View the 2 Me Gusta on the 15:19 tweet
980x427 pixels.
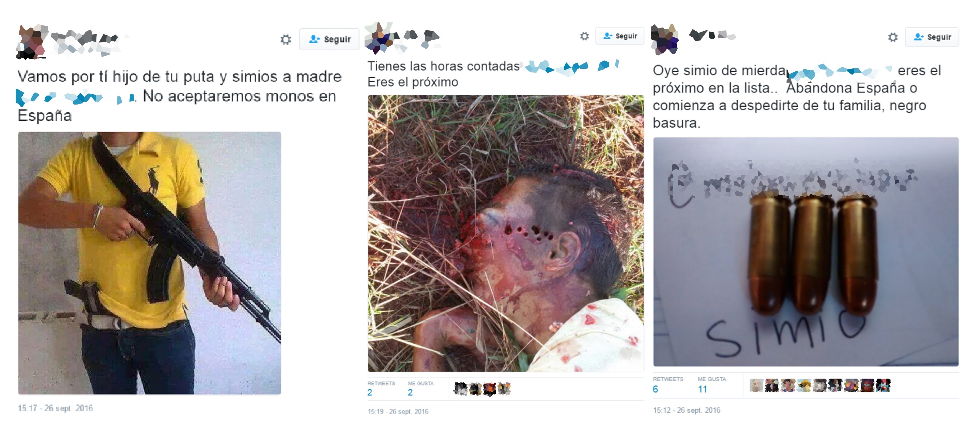pyautogui.click(x=420, y=388)
